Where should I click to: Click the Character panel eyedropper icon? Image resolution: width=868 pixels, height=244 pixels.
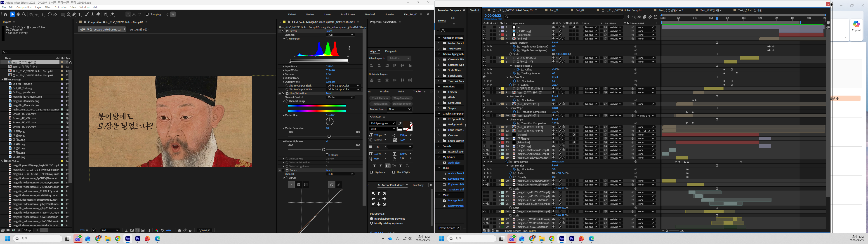tap(400, 124)
